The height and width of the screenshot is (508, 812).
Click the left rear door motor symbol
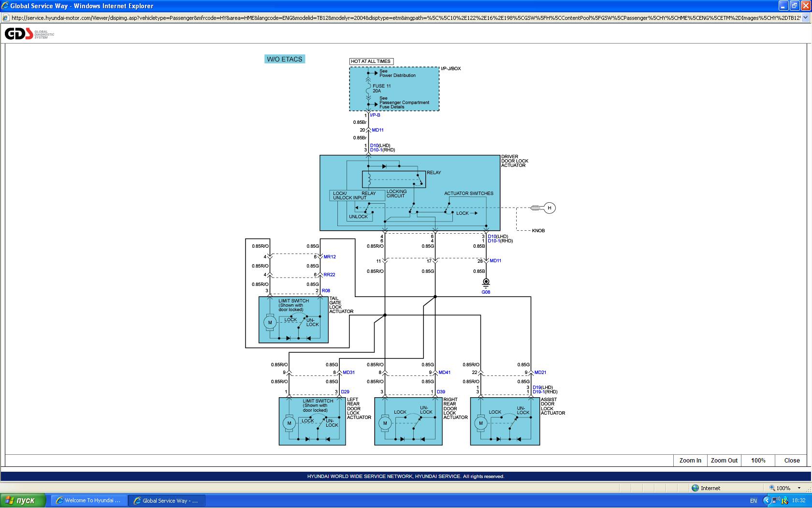289,423
